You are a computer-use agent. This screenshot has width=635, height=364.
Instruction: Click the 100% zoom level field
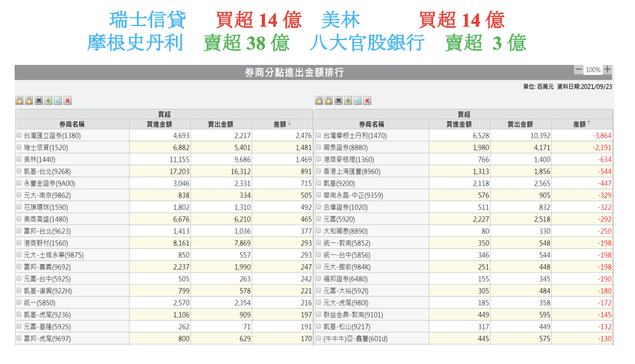pos(593,69)
